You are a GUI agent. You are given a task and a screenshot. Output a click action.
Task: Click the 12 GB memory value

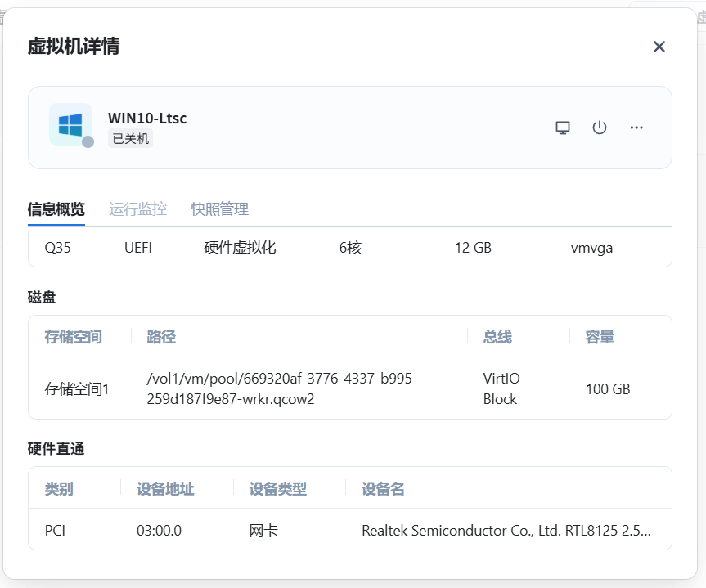click(473, 248)
